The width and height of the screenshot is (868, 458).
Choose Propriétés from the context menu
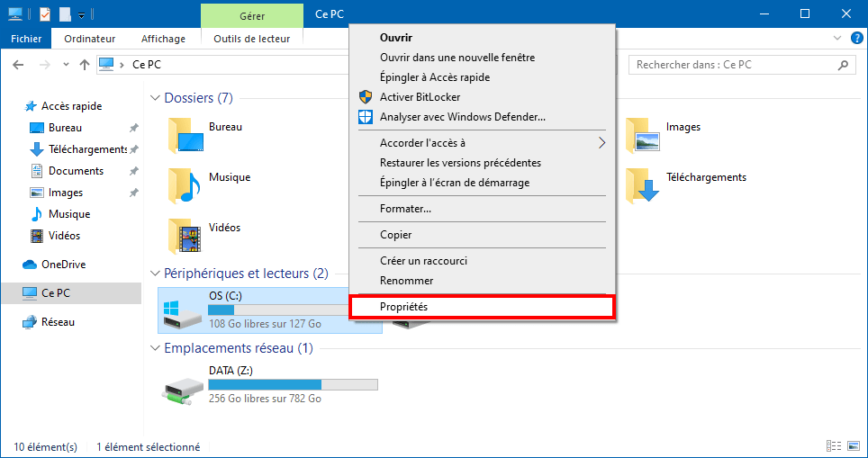coord(403,307)
